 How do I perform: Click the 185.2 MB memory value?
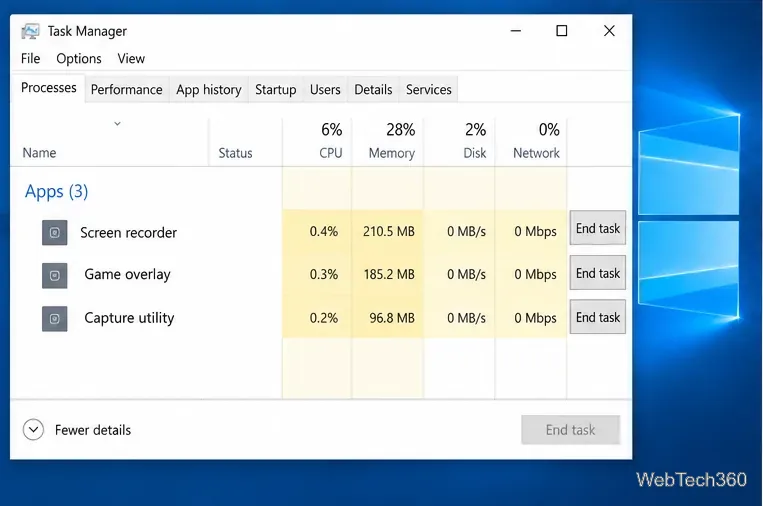[389, 274]
